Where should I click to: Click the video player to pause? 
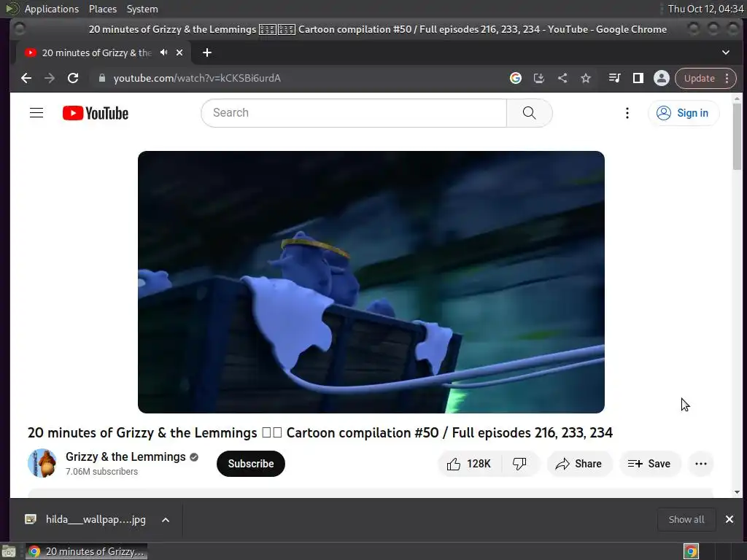[x=371, y=282]
